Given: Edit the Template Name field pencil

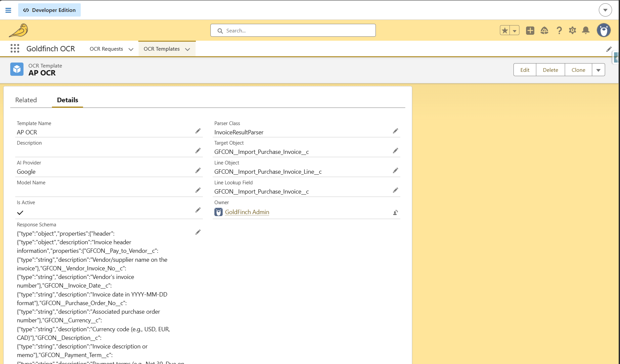Looking at the screenshot, I should (x=198, y=131).
